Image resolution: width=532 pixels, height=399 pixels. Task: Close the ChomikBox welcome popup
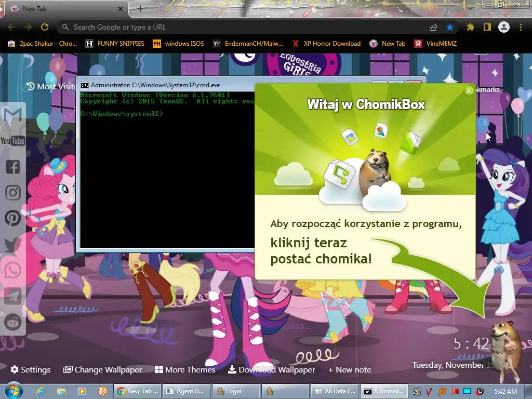(469, 90)
